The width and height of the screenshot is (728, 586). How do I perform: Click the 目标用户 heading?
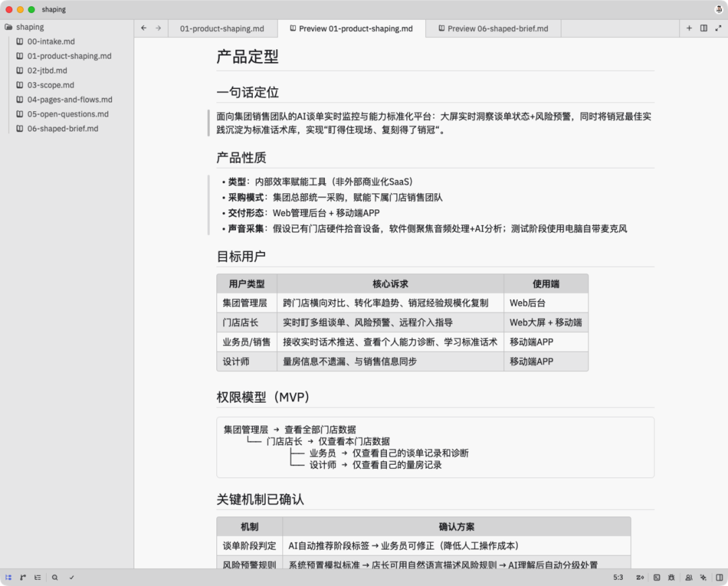coord(241,256)
